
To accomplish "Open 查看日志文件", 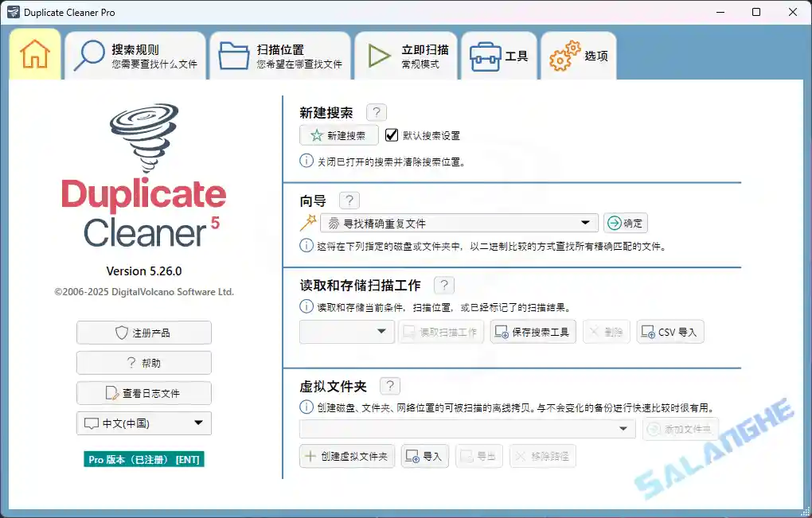I will click(143, 392).
